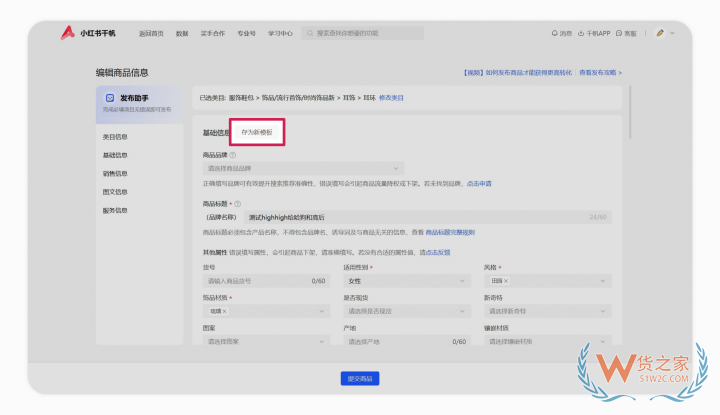Click the 发布助手 panel icon
This screenshot has width=720, height=415.
point(110,98)
